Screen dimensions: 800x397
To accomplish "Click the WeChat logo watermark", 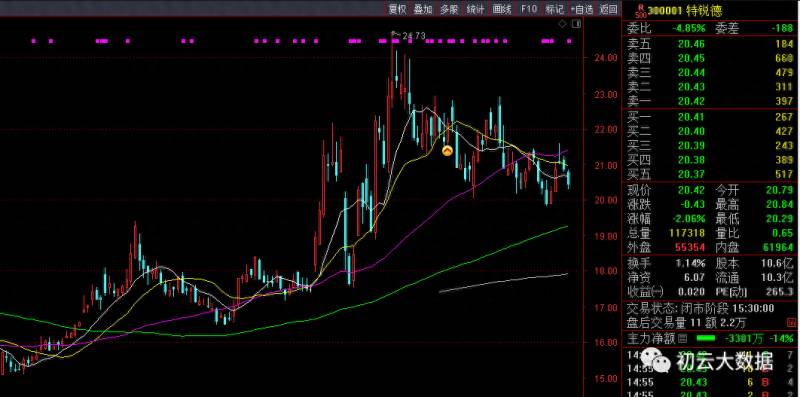I will pos(656,360).
